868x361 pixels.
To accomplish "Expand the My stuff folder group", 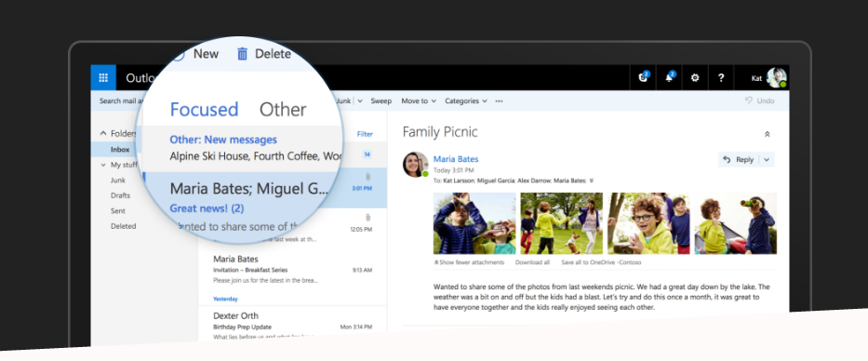I will tap(103, 165).
